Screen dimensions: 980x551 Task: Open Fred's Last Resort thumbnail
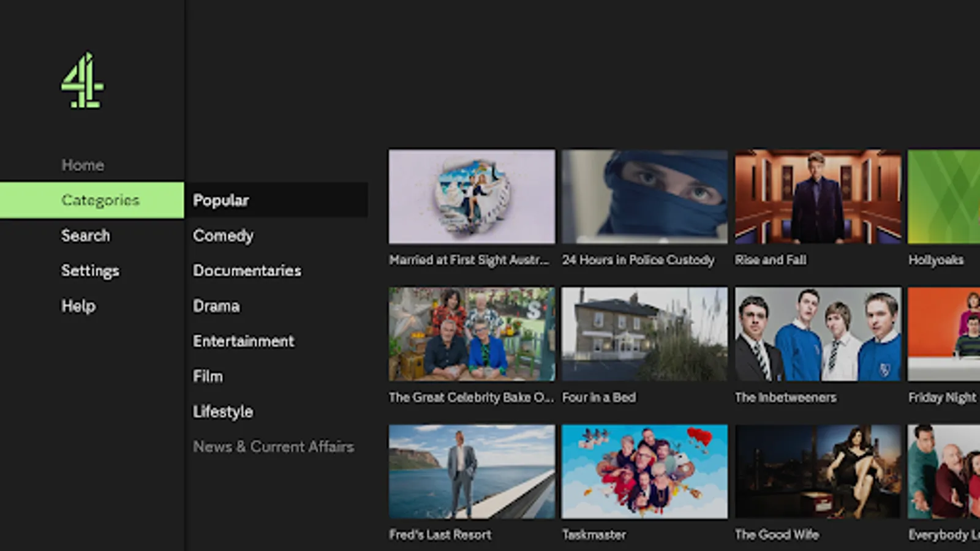pos(472,471)
